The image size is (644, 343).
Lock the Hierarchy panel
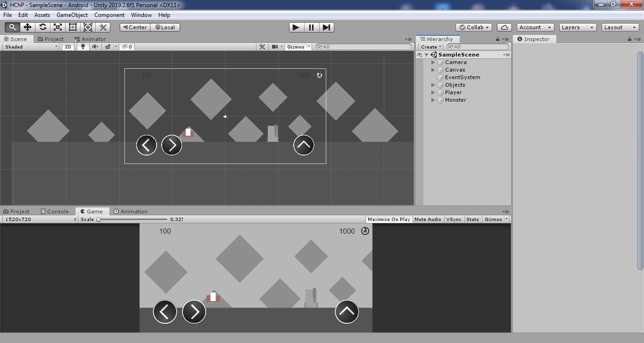pos(497,39)
